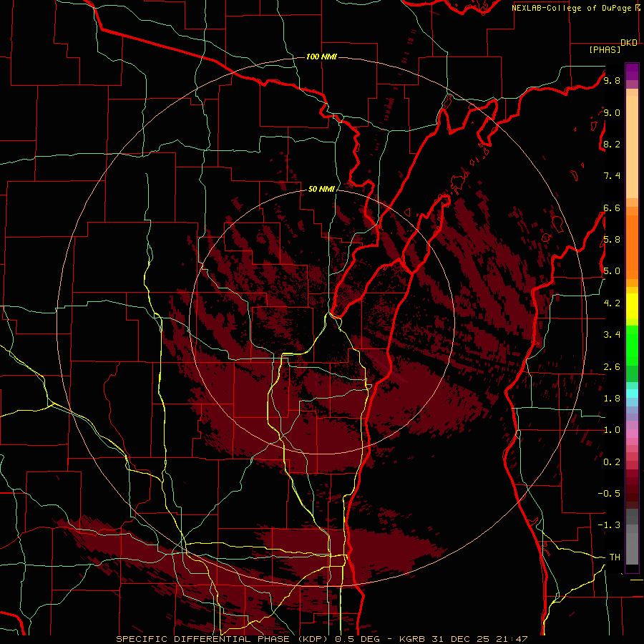
Task: Click the 2.6 value on the color scale
Action: click(x=612, y=367)
